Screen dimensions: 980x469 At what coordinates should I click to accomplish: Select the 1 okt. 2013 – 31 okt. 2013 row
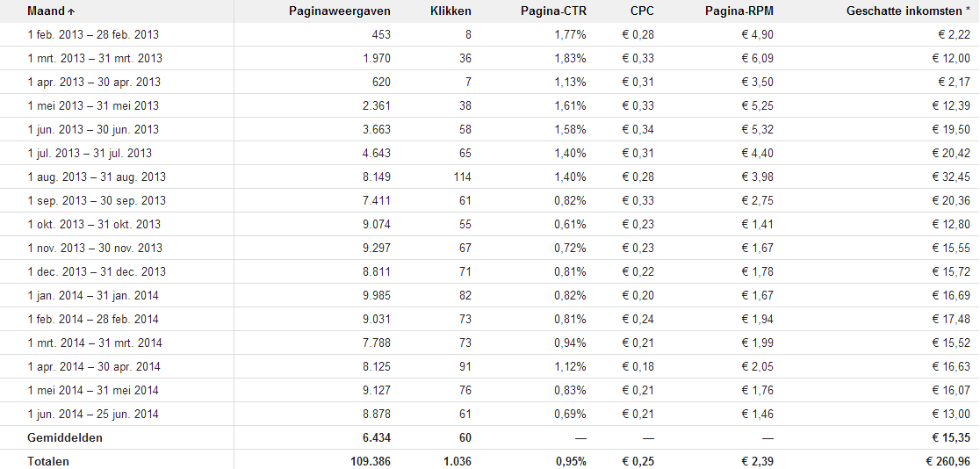point(490,225)
